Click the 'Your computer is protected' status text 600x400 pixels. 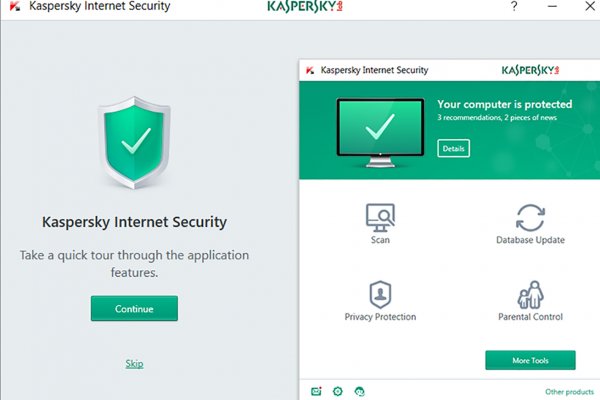[504, 104]
